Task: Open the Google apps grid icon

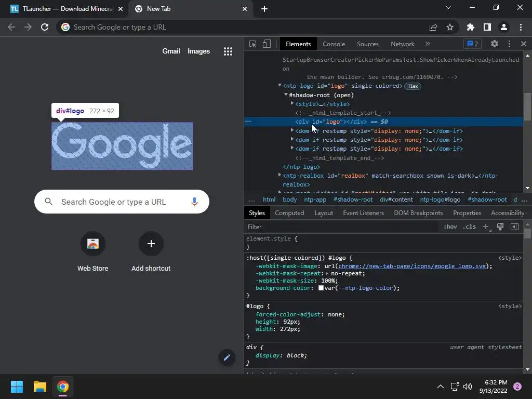Action: click(228, 51)
